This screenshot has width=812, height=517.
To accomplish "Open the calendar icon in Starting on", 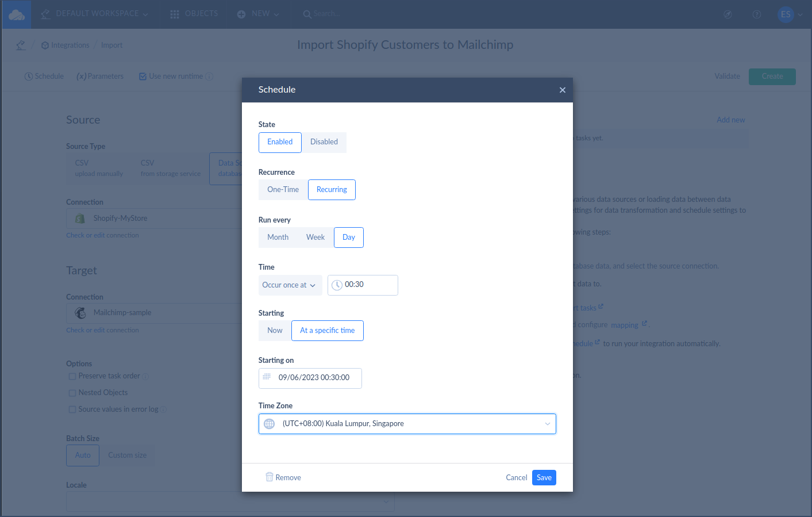I will [267, 377].
